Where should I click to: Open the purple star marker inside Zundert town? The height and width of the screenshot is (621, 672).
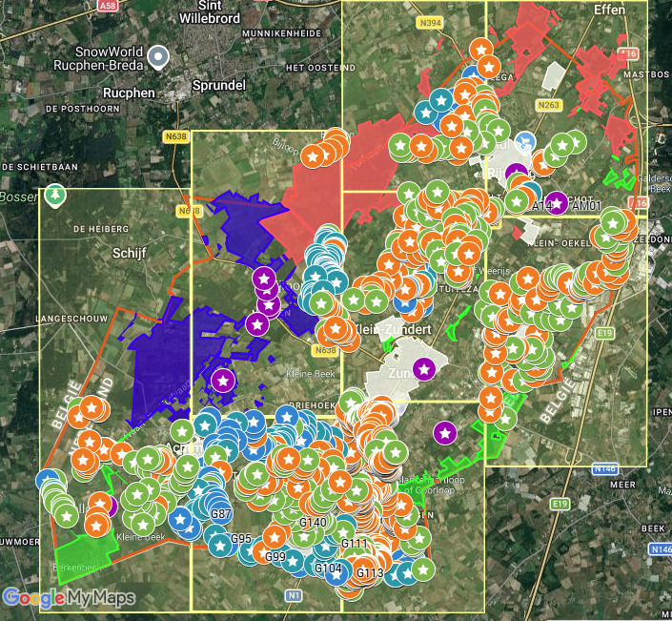(424, 369)
